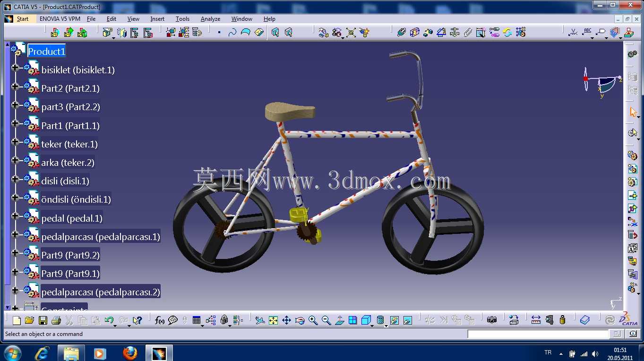644x361 pixels.
Task: Select pedalparcası (pedalparcası.1) tree item
Action: tap(101, 237)
